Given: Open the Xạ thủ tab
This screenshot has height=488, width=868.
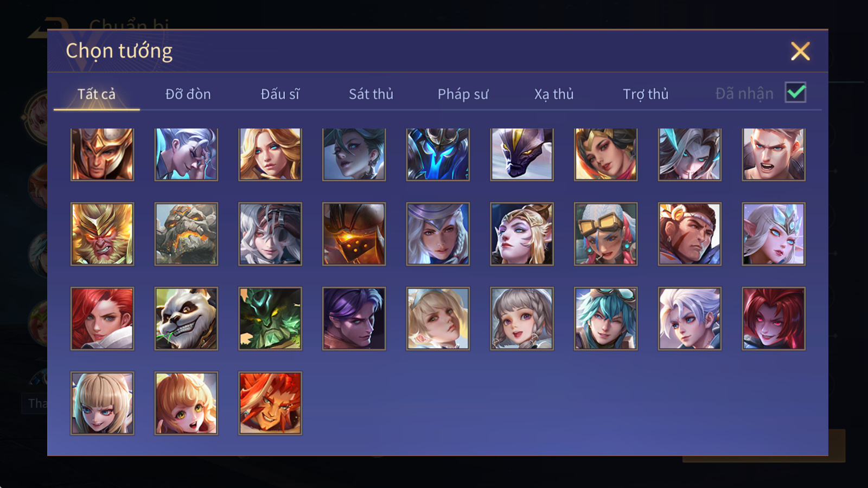Looking at the screenshot, I should click(x=554, y=94).
